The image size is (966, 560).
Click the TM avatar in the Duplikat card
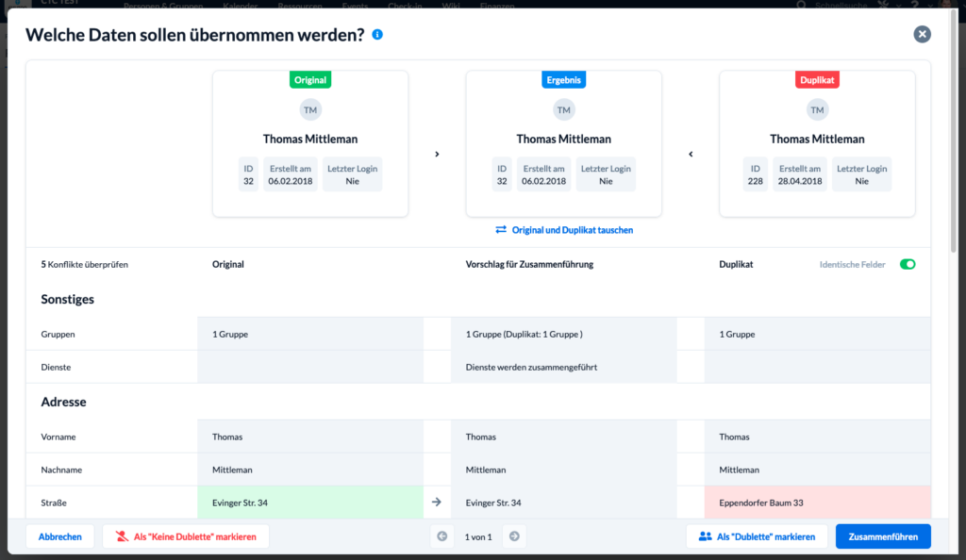[817, 110]
